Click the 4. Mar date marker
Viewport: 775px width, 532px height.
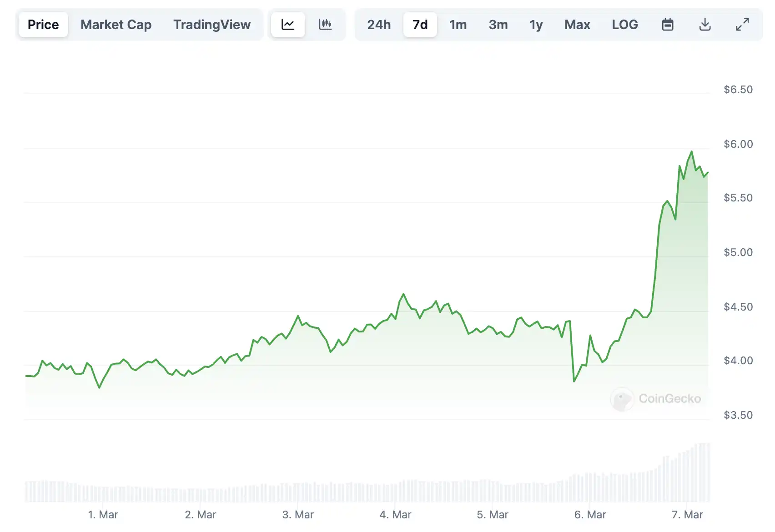point(395,515)
